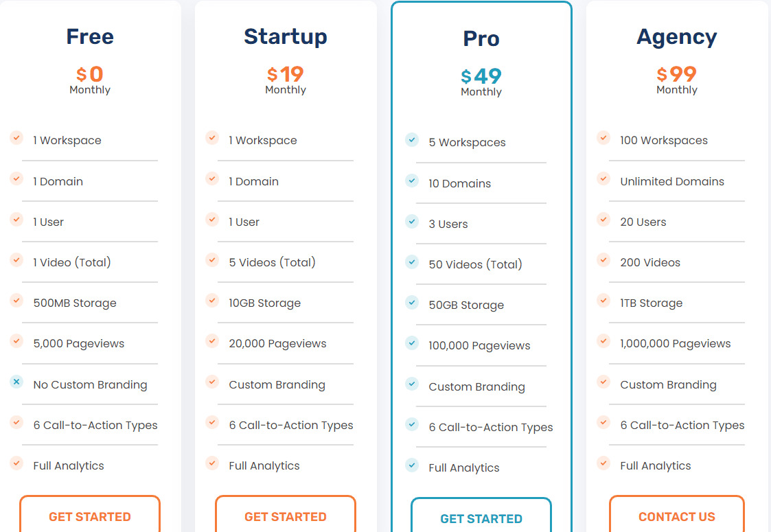This screenshot has height=532, width=771.
Task: Click GET STARTED under the Free plan
Action: 90,516
